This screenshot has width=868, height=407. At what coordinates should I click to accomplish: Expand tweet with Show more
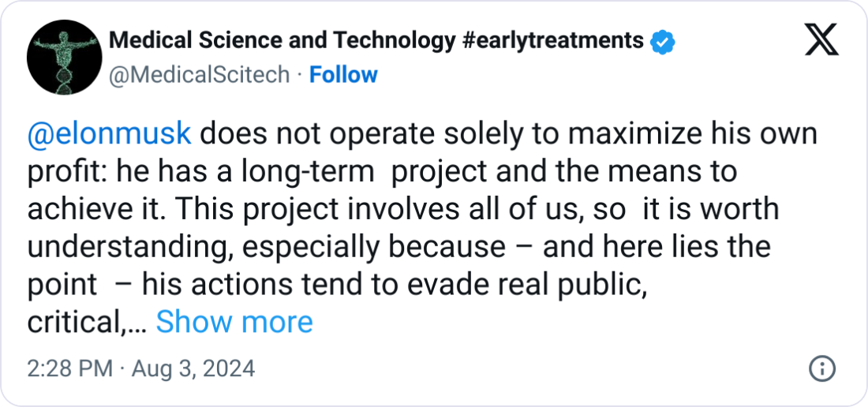pos(234,322)
